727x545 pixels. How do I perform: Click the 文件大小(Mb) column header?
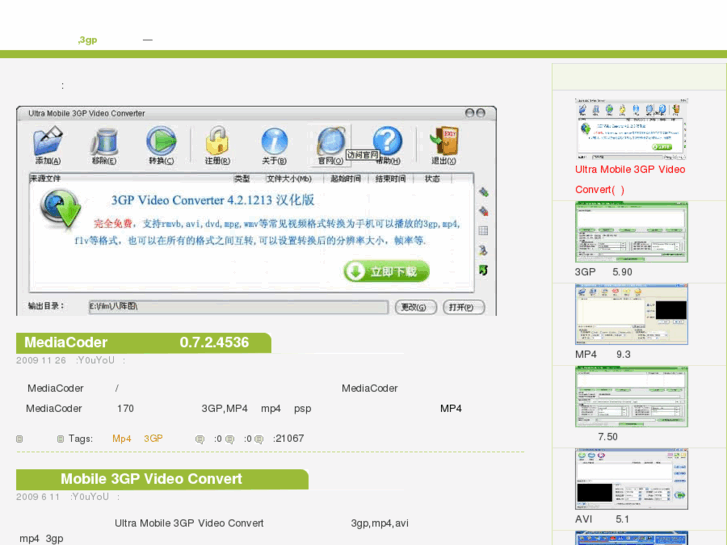[289, 179]
